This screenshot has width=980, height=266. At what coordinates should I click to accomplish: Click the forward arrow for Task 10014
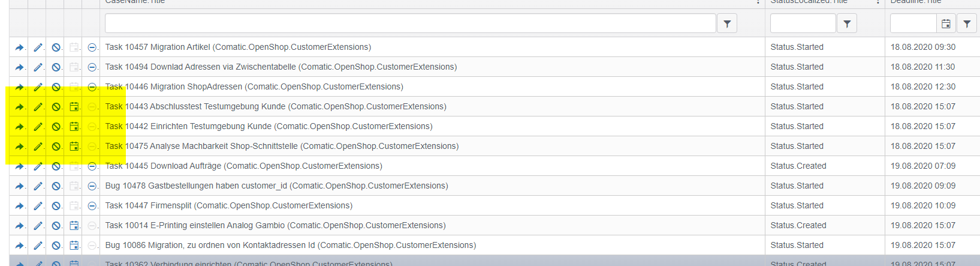(19, 226)
